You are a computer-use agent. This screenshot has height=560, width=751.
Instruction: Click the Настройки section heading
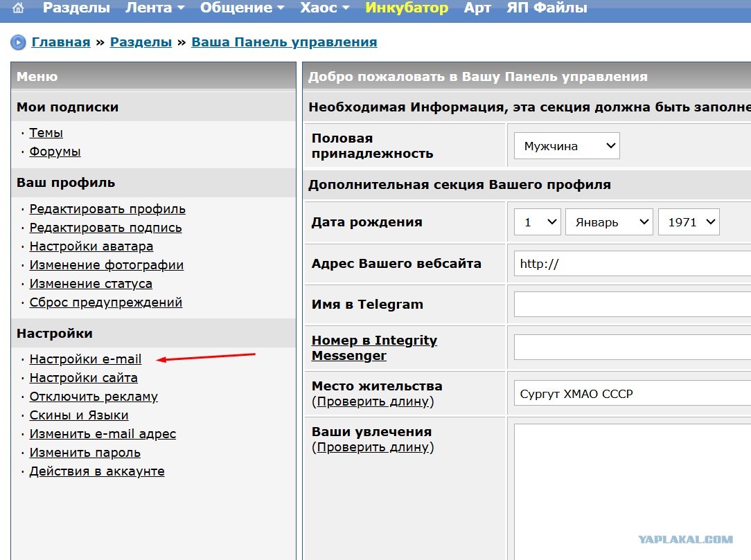coord(55,333)
